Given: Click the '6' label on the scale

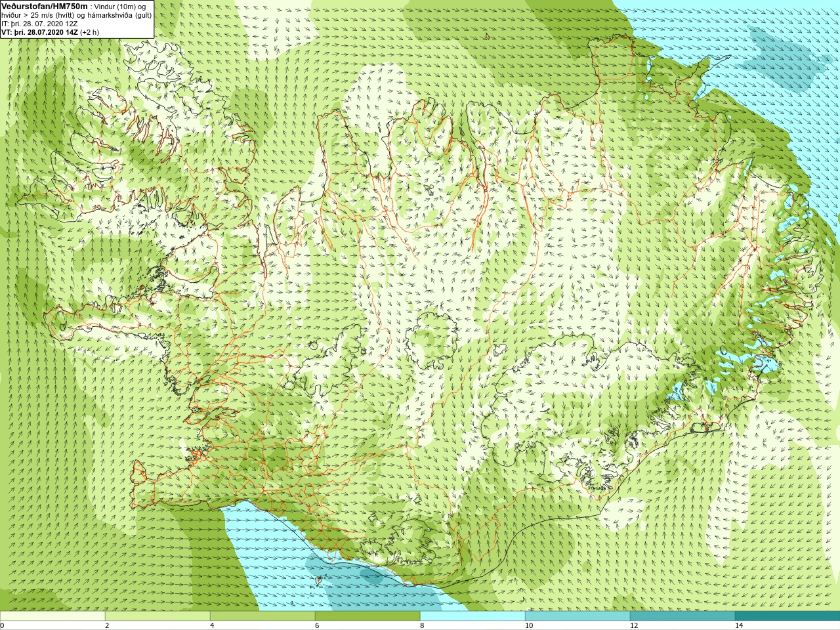Looking at the screenshot, I should [317, 625].
